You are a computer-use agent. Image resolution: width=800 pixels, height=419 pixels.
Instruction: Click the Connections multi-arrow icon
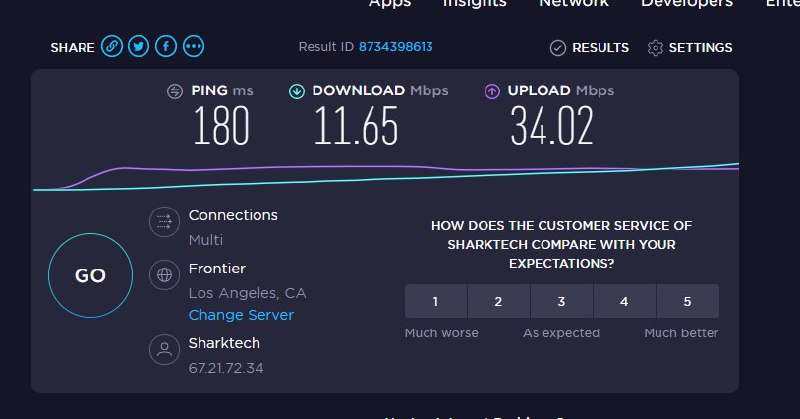164,222
